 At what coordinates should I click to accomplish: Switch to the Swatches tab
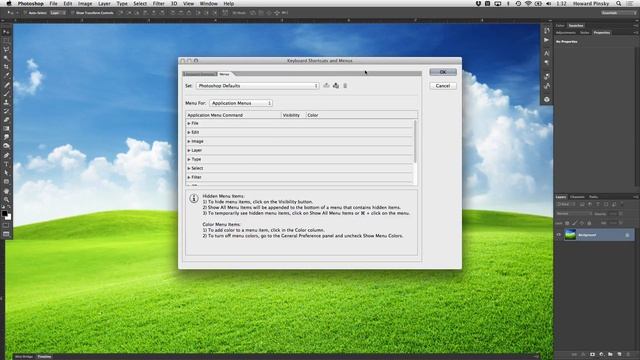576,25
